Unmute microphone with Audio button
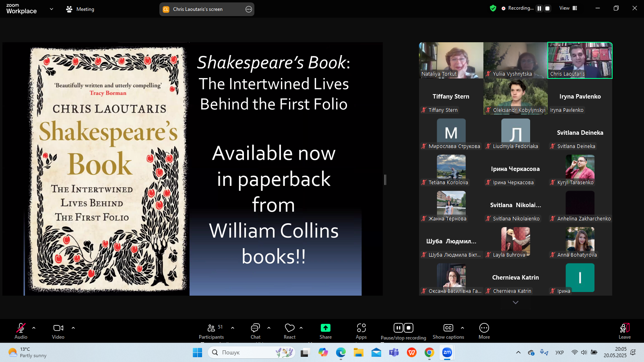This screenshot has width=644, height=362. pyautogui.click(x=21, y=331)
